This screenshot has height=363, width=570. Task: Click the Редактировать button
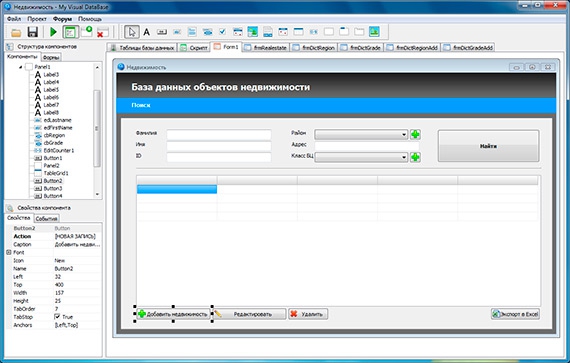point(250,314)
